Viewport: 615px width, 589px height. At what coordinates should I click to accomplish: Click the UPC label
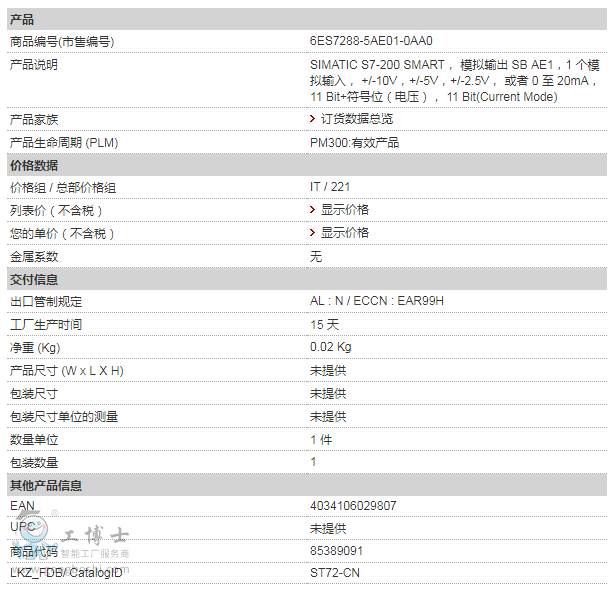pyautogui.click(x=22, y=527)
